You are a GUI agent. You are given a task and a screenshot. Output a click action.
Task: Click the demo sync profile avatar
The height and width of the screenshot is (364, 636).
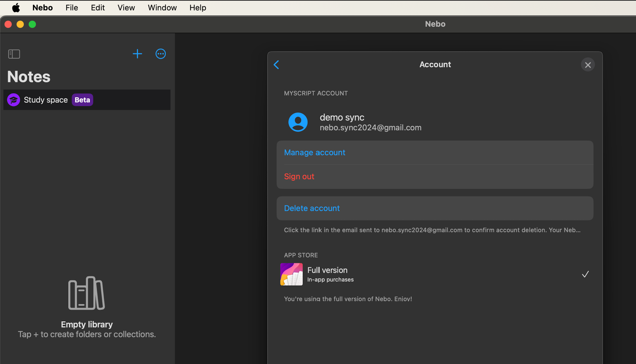298,122
